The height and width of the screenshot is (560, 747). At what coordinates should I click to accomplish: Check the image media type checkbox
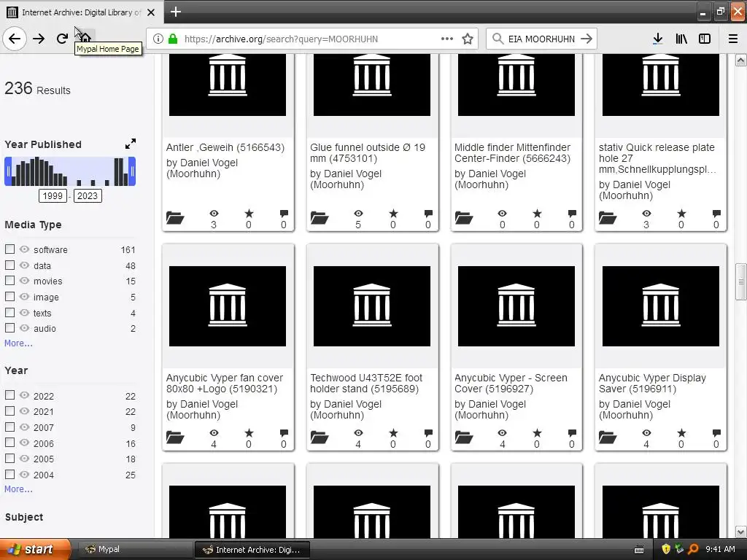pos(9,297)
